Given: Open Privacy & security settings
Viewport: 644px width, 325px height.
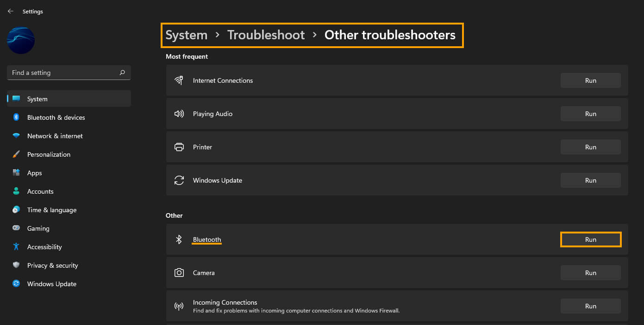Looking at the screenshot, I should tap(69, 265).
